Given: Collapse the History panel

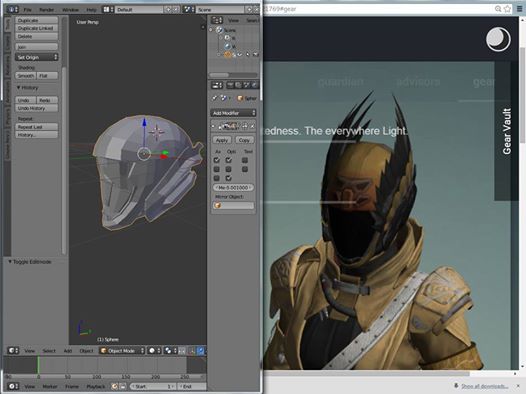Looking at the screenshot, I should point(19,88).
